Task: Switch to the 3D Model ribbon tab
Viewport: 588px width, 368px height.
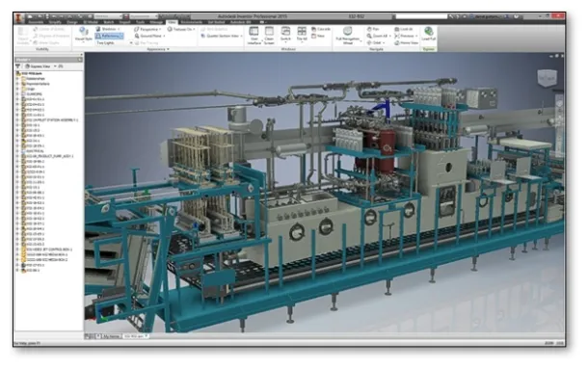Action: (91, 22)
